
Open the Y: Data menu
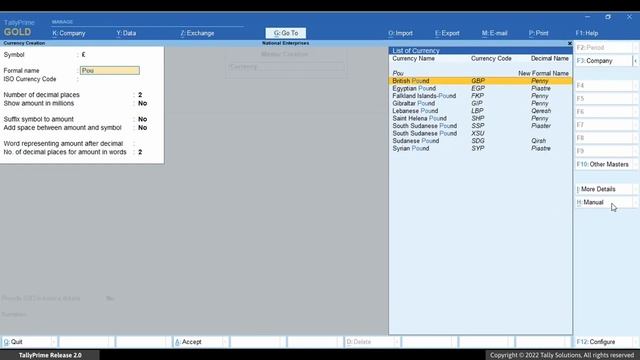tap(126, 33)
